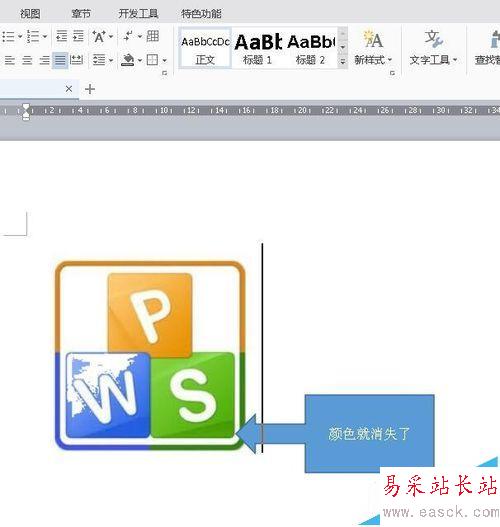Viewport: 500px width, 527px height.
Task: Open borders dropdown arrow
Action: click(x=164, y=61)
